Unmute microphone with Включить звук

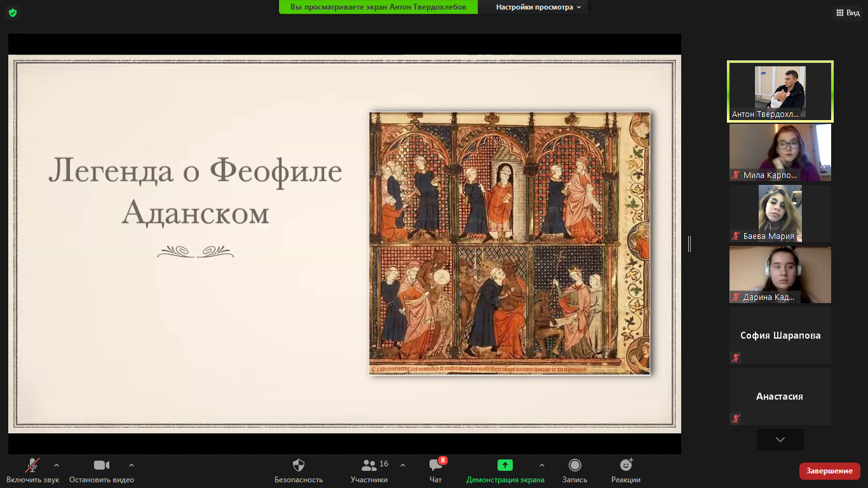[32, 471]
